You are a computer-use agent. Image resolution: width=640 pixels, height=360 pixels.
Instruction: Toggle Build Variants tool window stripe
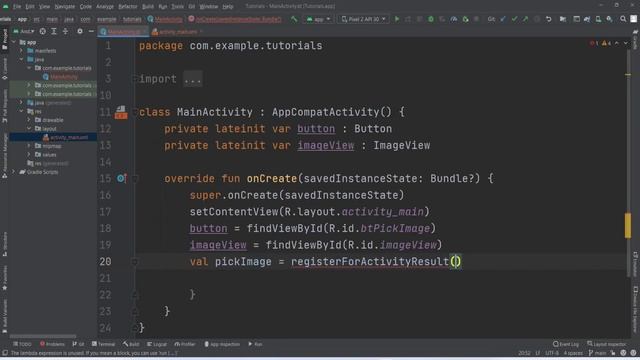pos(4,316)
